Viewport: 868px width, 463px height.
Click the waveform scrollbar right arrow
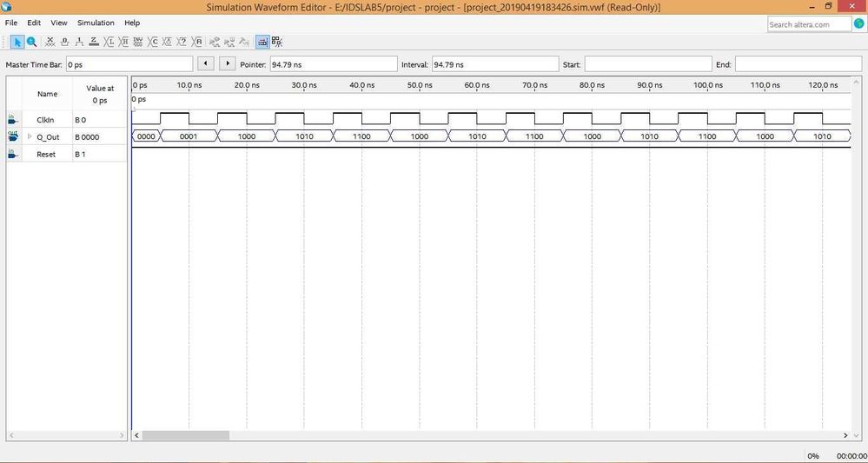coord(845,436)
